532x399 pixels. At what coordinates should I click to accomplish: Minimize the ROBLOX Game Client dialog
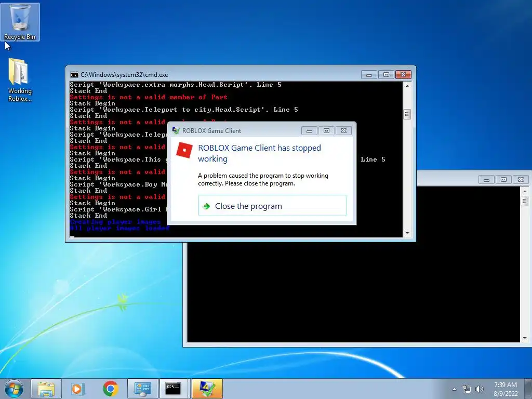click(310, 130)
